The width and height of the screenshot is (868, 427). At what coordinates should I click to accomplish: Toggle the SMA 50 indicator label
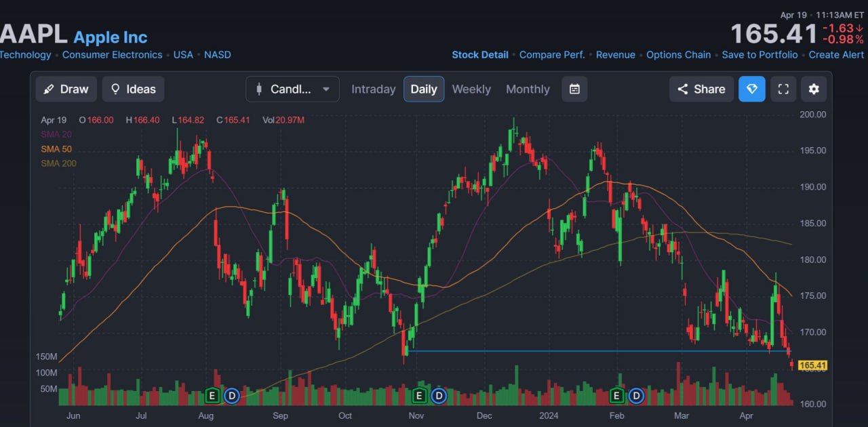tap(56, 149)
